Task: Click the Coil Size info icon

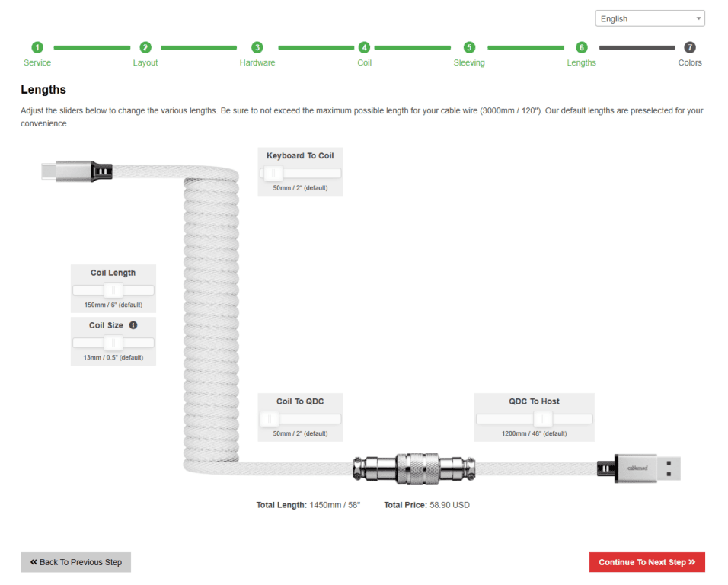Action: point(133,325)
